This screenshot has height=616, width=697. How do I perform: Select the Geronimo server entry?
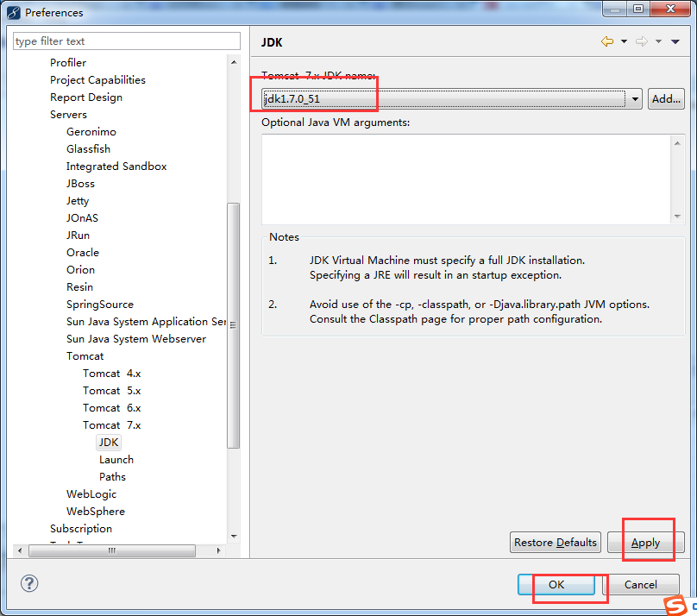[91, 132]
